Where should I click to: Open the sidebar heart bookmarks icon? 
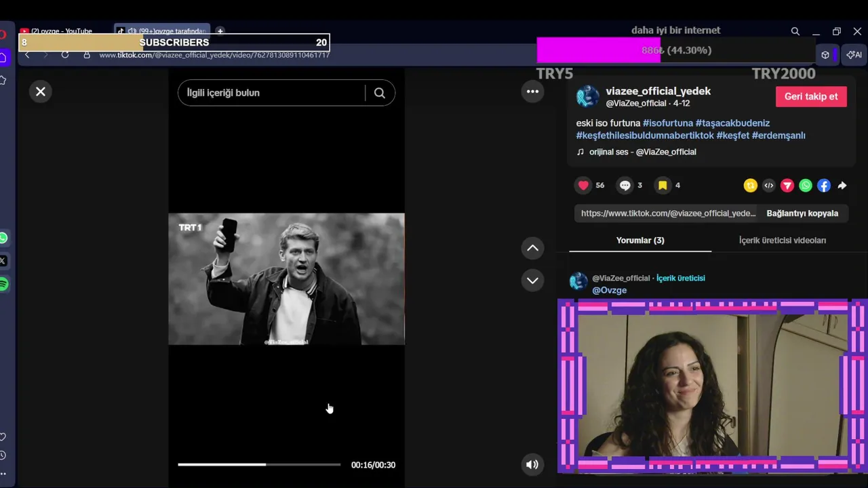(x=3, y=437)
